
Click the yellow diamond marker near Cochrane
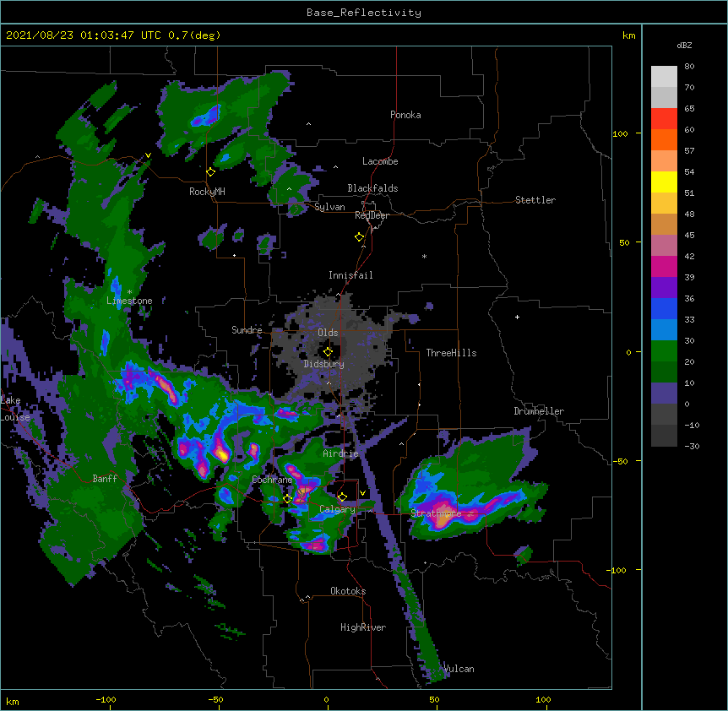(287, 498)
